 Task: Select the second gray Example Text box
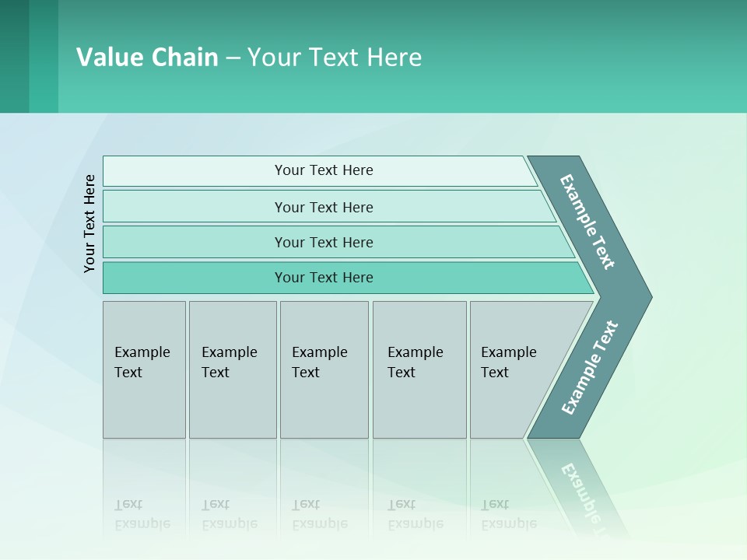pos(232,369)
